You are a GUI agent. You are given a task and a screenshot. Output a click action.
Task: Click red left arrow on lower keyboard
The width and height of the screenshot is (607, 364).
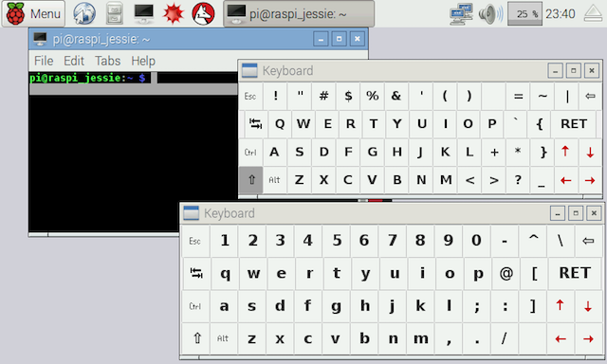560,339
